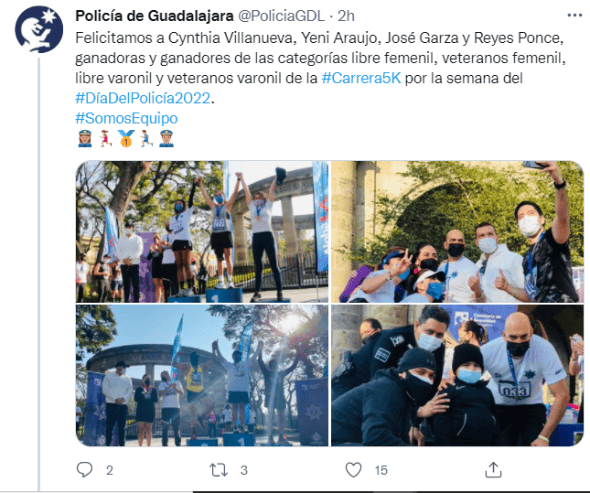
Task: Open the women's podium photo at the top left
Action: pos(202,232)
